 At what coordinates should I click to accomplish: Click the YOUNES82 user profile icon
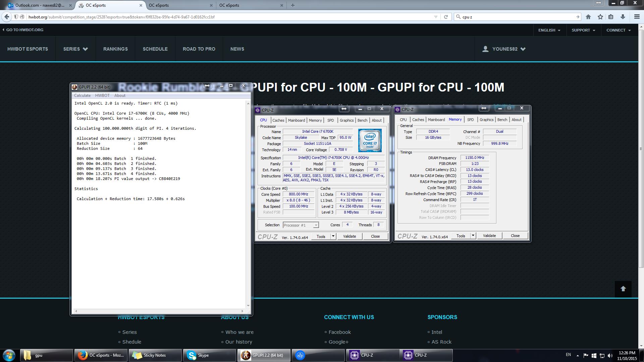[x=485, y=49]
